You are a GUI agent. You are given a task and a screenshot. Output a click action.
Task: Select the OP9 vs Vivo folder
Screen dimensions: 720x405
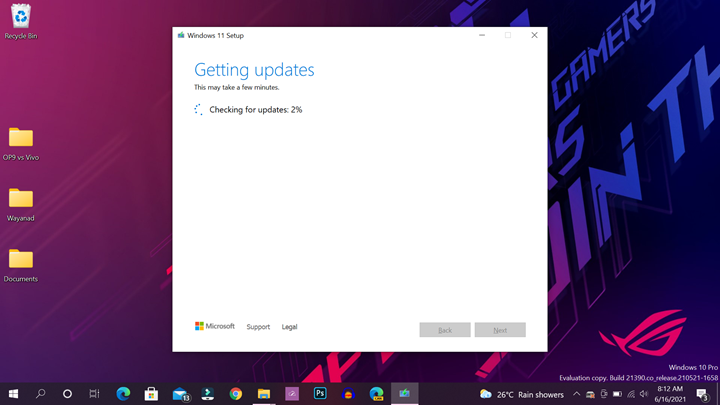click(21, 144)
